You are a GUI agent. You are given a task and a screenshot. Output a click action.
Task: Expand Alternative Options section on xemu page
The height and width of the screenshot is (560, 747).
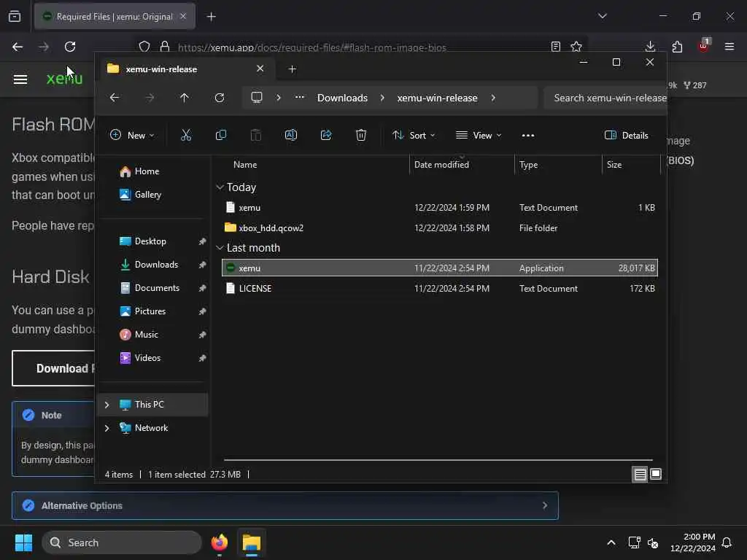pyautogui.click(x=285, y=506)
